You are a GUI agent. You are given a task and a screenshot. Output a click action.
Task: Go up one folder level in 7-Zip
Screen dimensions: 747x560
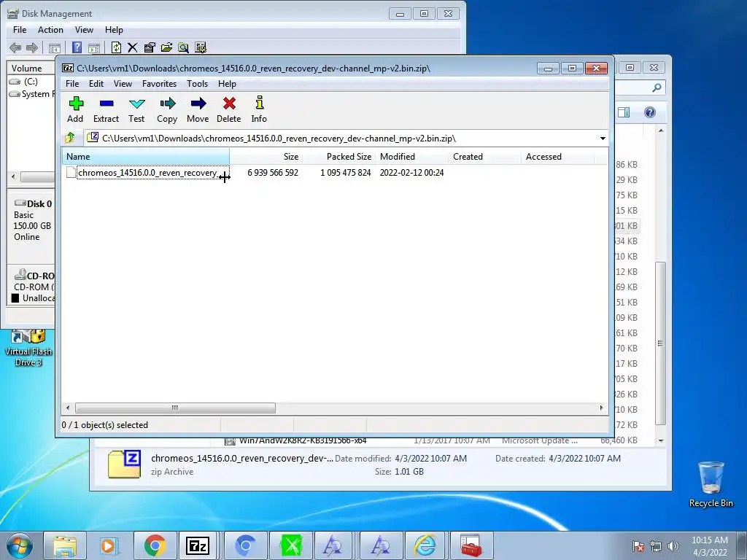[71, 138]
